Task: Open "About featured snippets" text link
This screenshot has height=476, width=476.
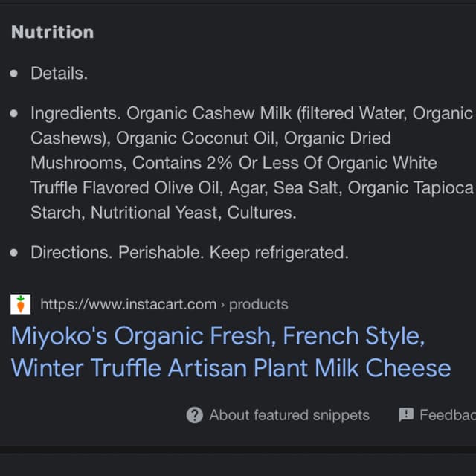Action: [289, 415]
